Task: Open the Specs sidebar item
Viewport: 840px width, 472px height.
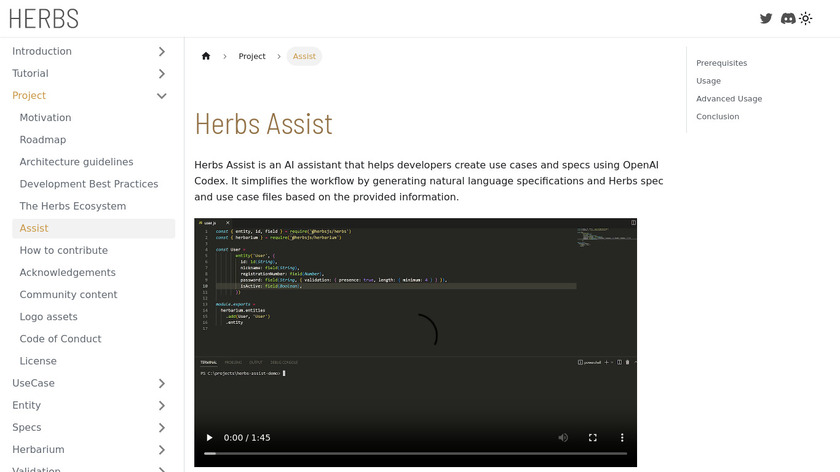Action: tap(27, 428)
